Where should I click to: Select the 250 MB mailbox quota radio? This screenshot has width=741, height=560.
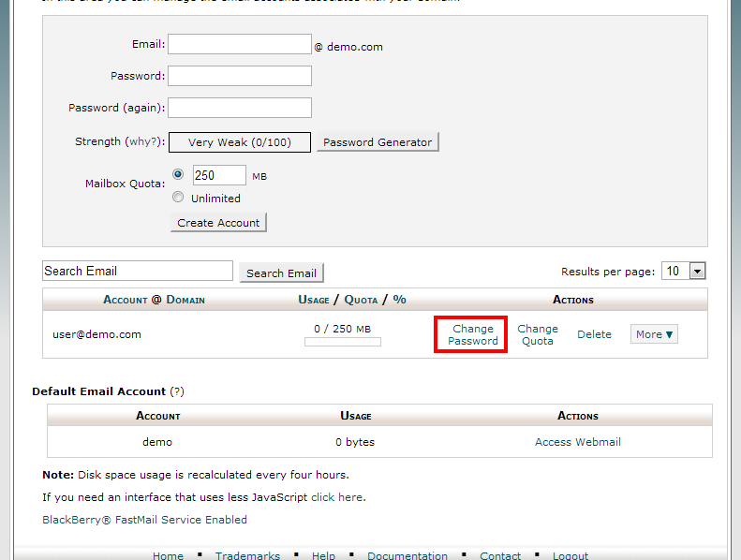pyautogui.click(x=178, y=174)
